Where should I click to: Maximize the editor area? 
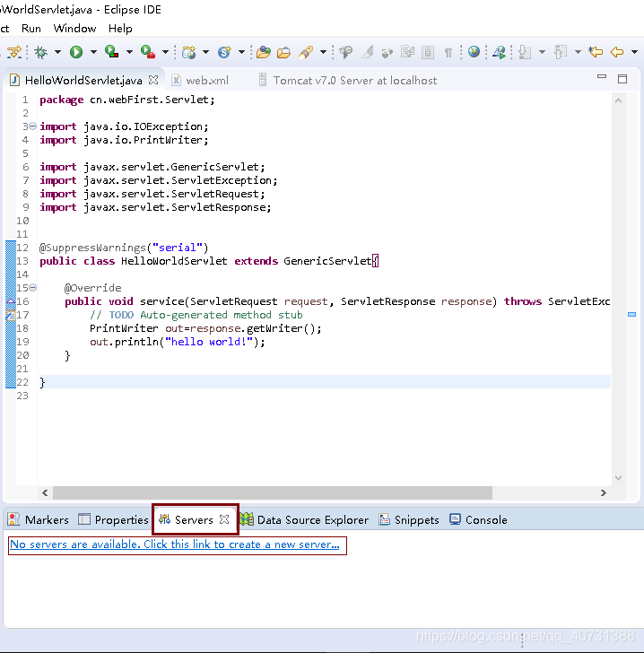tap(622, 79)
